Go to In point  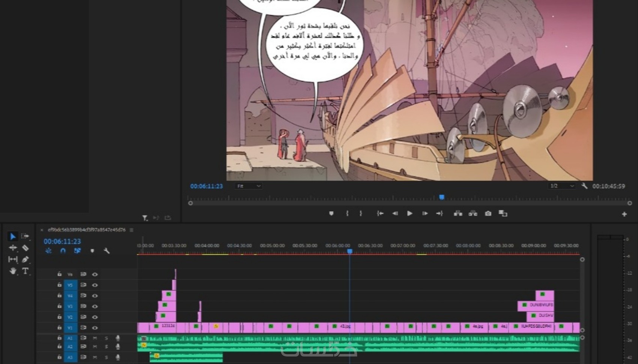point(380,214)
